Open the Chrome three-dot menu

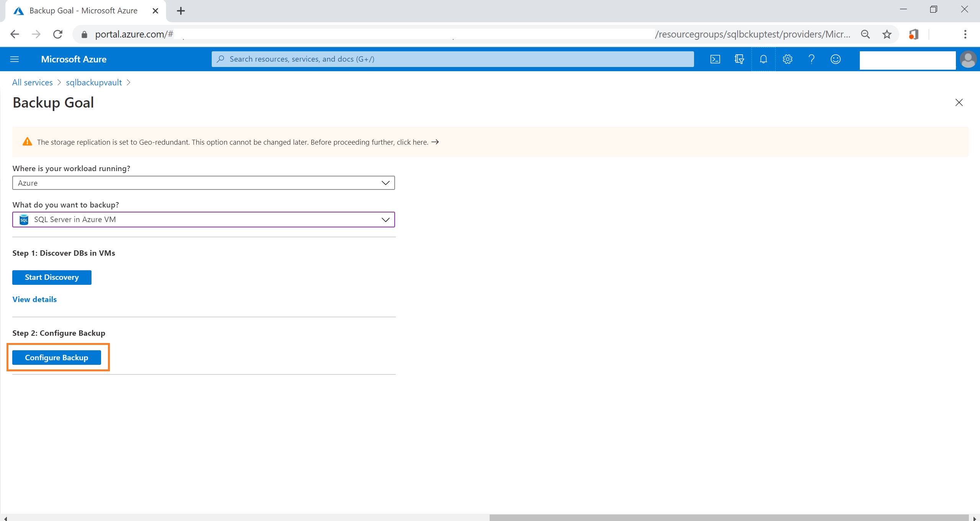tap(965, 34)
